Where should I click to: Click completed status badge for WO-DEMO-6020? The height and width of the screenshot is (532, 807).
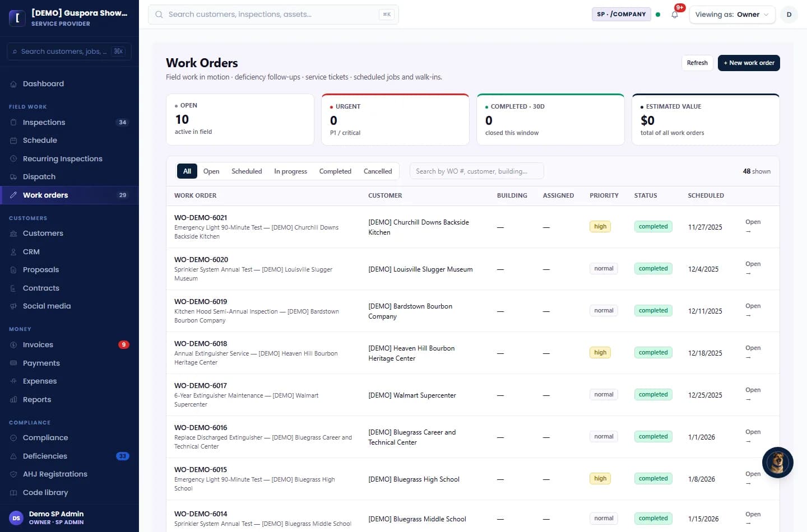click(x=653, y=268)
